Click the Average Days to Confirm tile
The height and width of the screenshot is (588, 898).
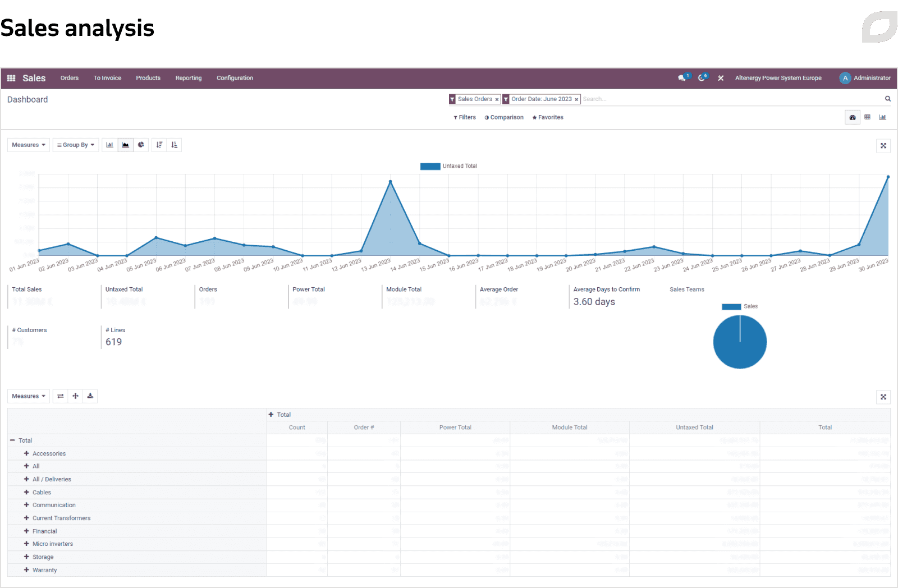(x=615, y=296)
